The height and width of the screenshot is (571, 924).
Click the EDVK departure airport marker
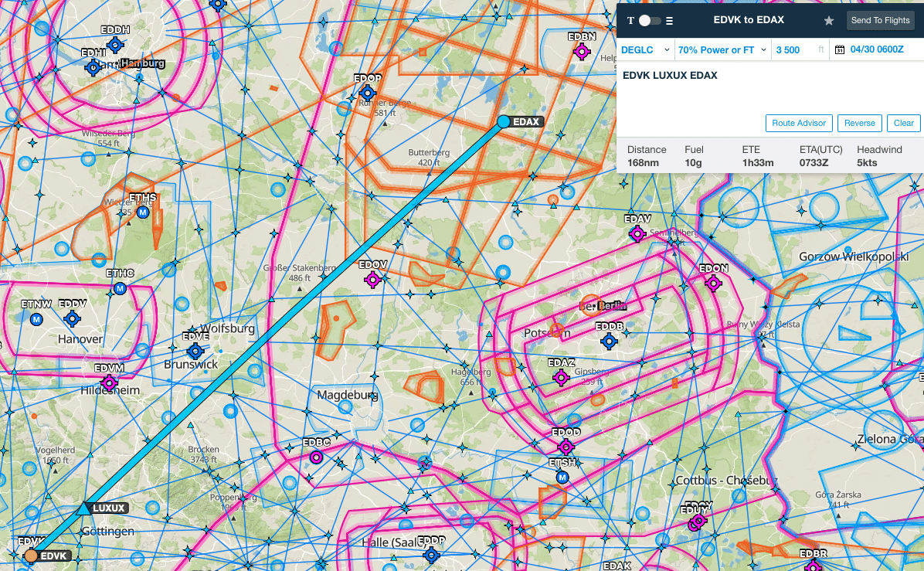click(x=31, y=556)
